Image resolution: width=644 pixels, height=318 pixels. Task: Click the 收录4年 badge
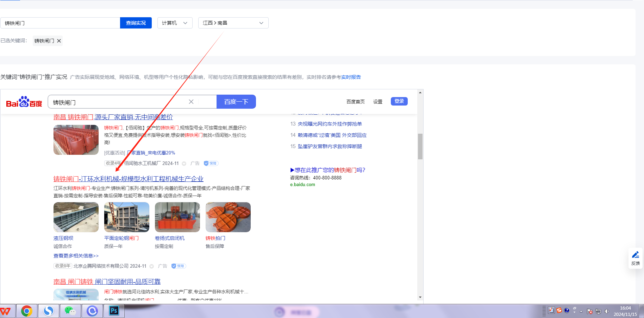point(113,163)
